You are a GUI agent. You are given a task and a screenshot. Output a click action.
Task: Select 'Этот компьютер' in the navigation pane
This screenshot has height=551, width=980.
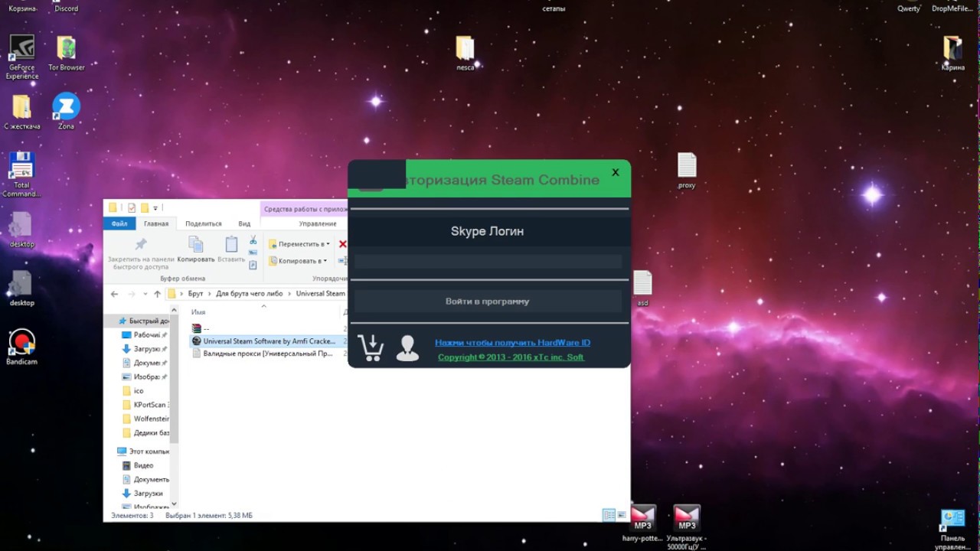pyautogui.click(x=143, y=452)
